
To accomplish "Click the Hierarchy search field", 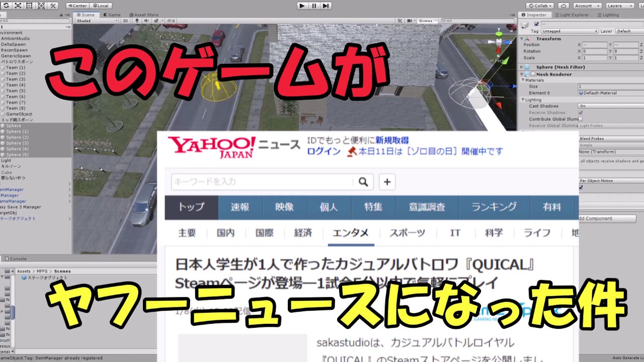I will [35, 21].
